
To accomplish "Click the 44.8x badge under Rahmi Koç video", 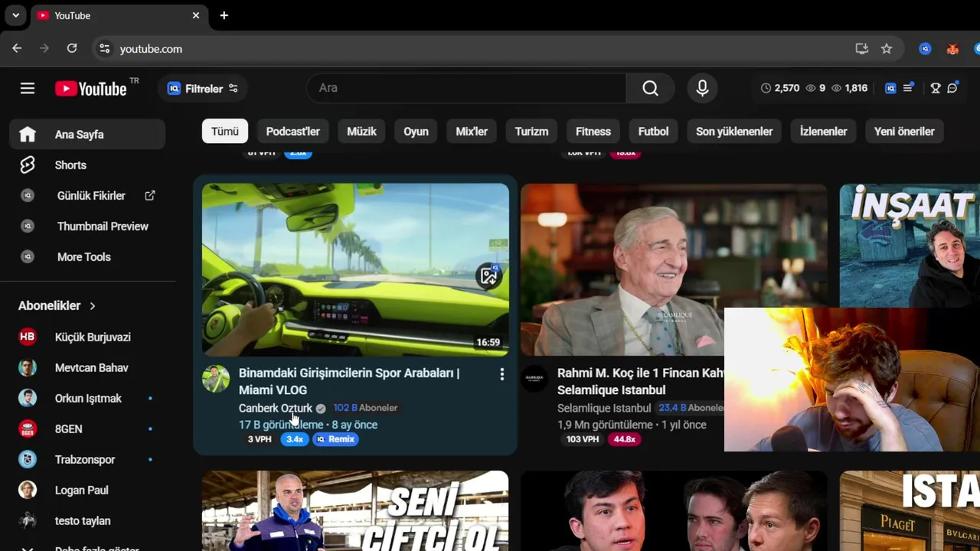I will point(625,439).
